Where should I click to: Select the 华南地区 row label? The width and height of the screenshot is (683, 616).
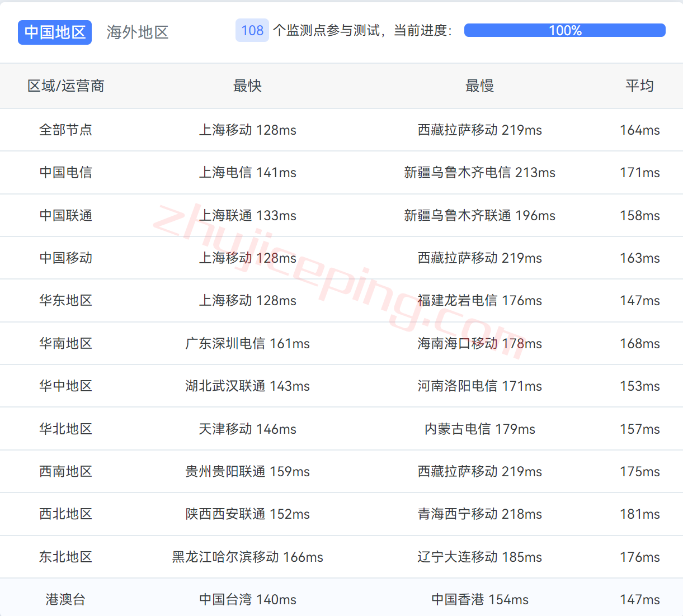[x=66, y=343]
